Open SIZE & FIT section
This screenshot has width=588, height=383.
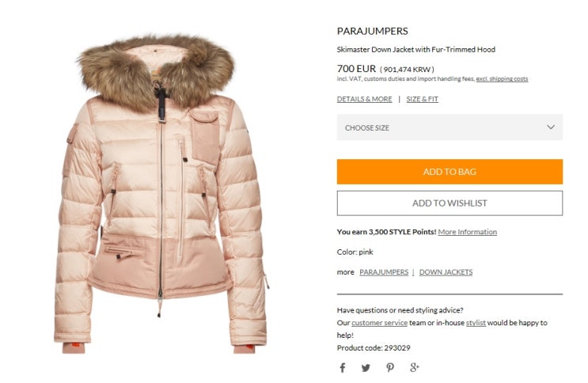[x=423, y=99]
